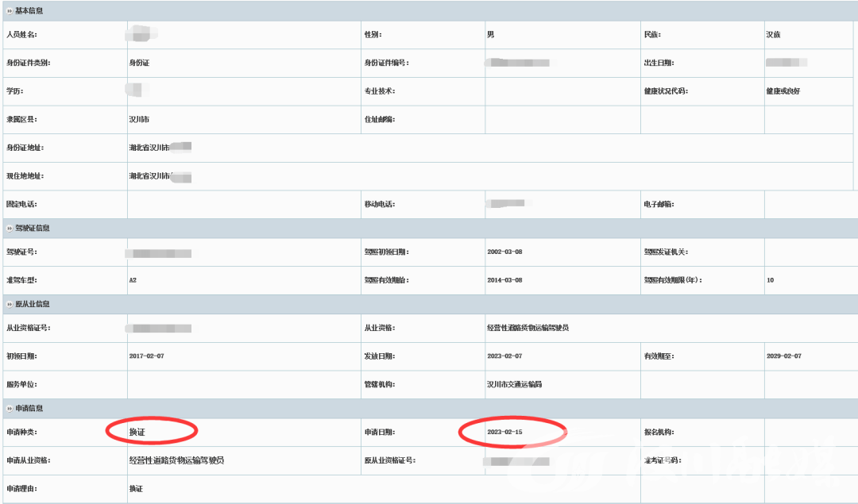Select the 申请种类 value 换证
Screen dimensions: 858x504
pos(137,433)
